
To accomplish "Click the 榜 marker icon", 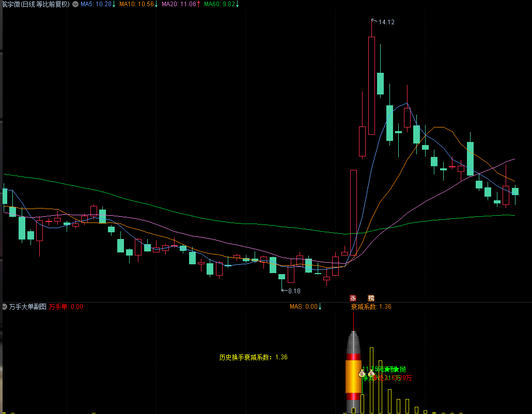I will click(371, 298).
